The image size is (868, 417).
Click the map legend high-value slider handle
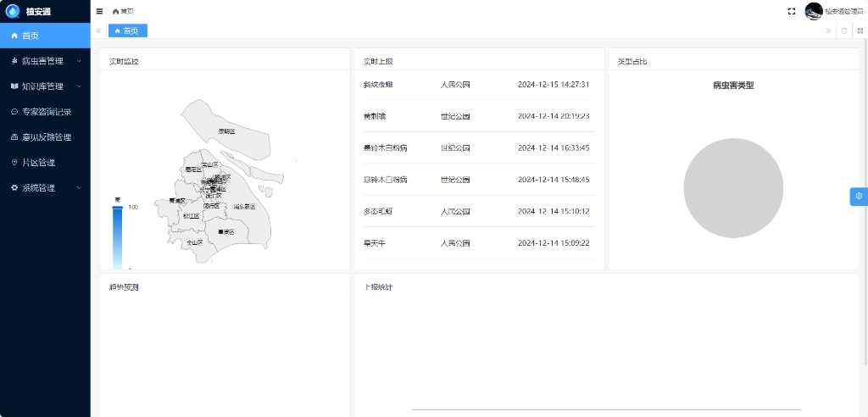[x=117, y=207]
